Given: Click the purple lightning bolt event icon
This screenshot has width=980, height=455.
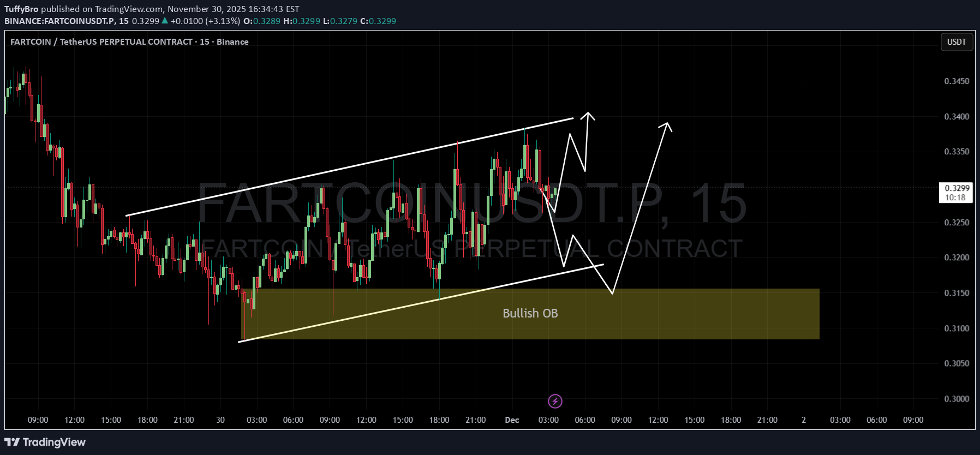Looking at the screenshot, I should [x=555, y=402].
